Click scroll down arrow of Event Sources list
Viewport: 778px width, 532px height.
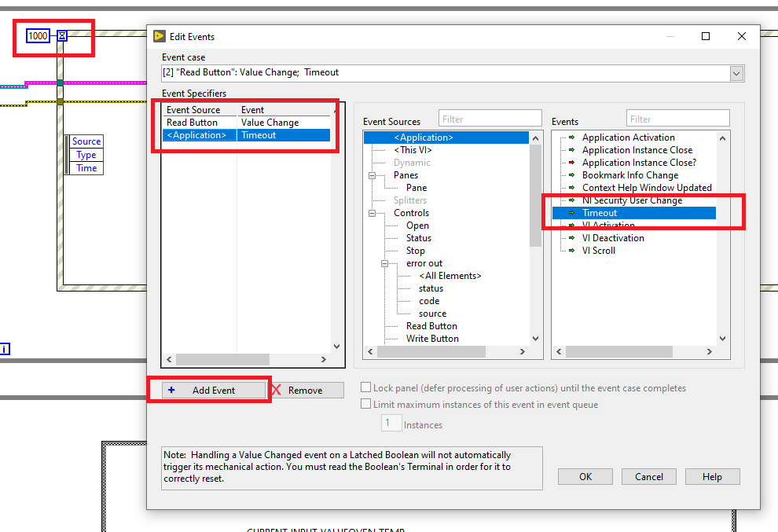[x=535, y=339]
